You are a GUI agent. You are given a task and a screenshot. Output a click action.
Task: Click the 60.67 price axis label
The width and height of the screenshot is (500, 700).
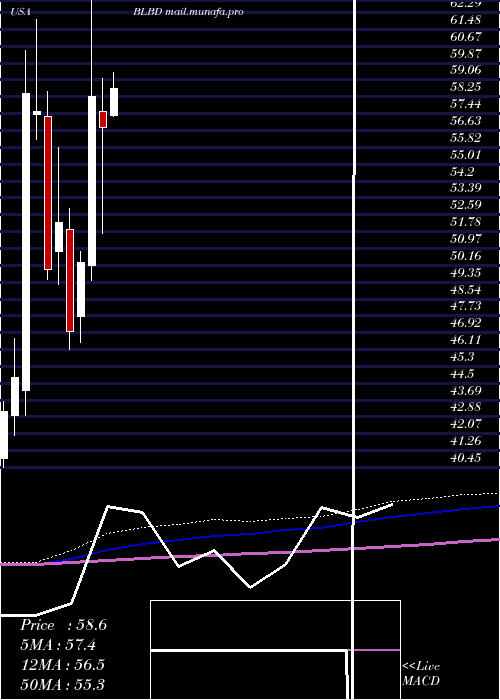466,36
